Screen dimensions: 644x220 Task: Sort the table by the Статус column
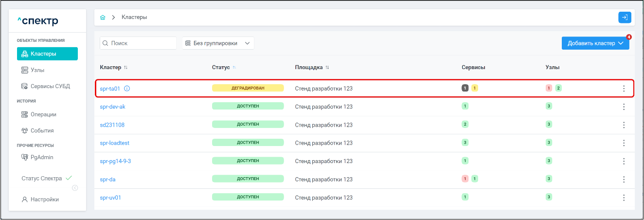pos(233,67)
